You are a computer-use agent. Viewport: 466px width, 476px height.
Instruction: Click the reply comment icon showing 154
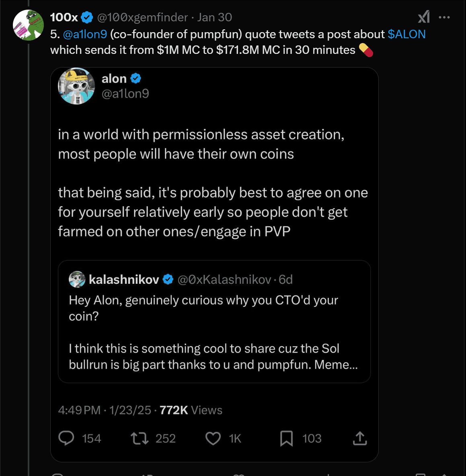pos(66,438)
